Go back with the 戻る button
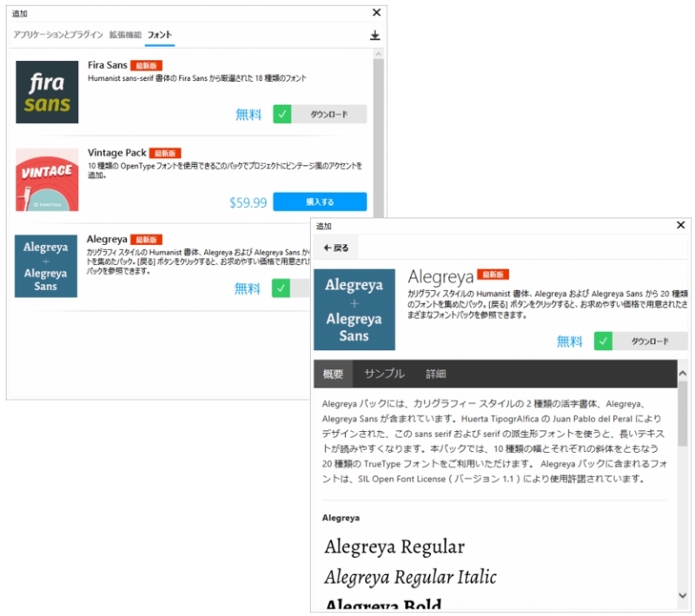This screenshot has width=695, height=616. 335,248
